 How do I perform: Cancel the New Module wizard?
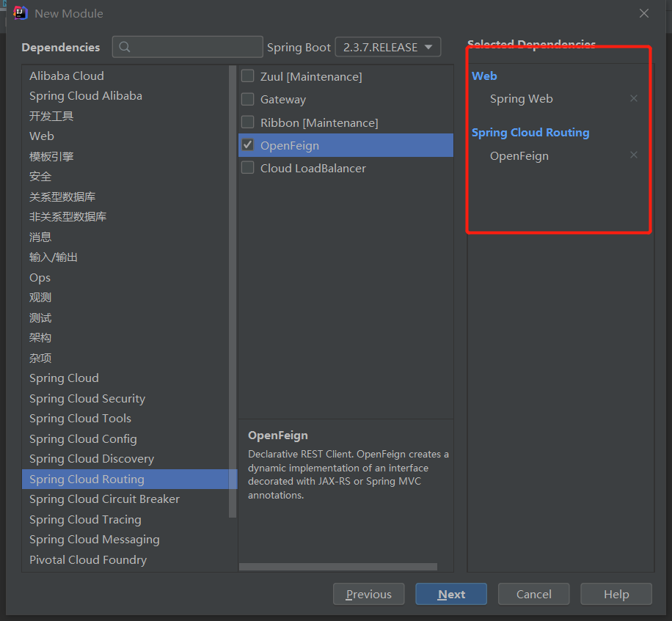[x=533, y=594]
